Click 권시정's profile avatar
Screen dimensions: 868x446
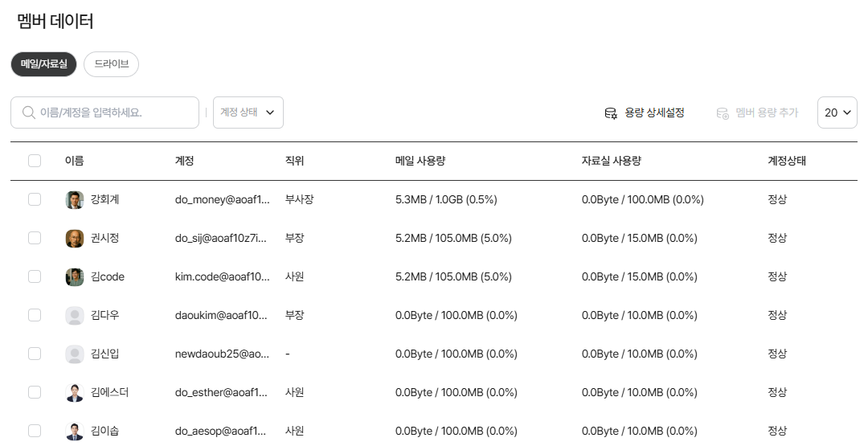click(x=75, y=239)
